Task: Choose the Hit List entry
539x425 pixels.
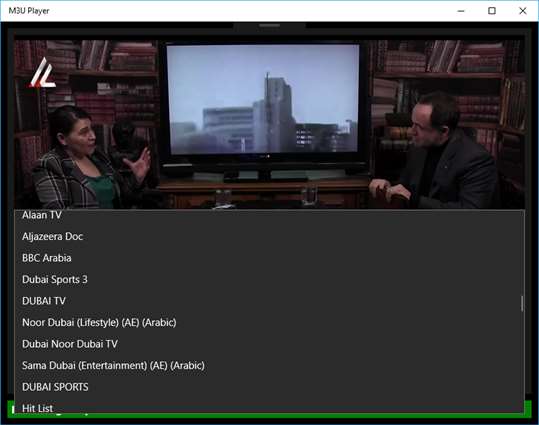Action: 270,407
